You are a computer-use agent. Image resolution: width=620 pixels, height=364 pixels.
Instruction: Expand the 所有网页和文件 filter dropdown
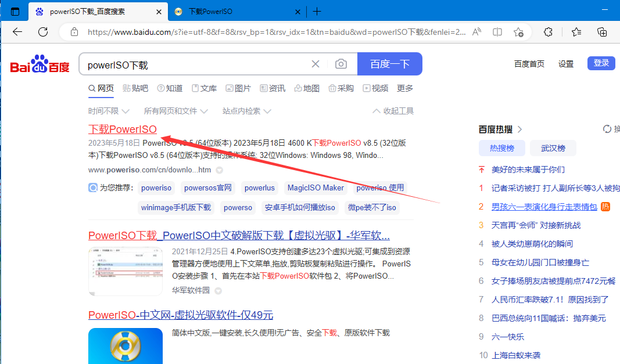click(176, 111)
